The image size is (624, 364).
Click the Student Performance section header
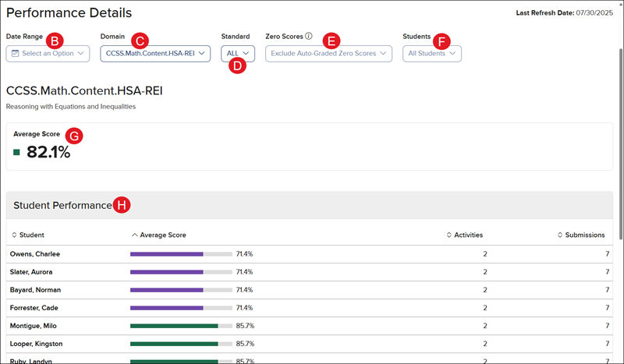62,205
